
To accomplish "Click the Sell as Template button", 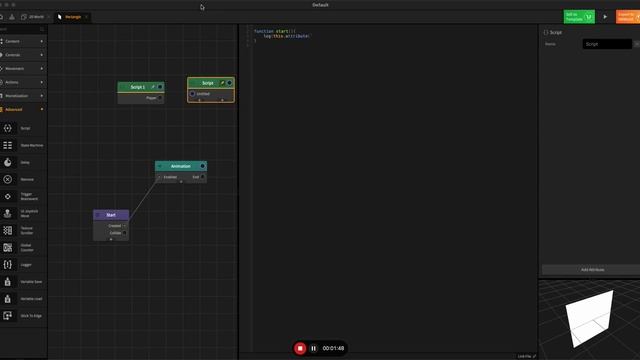I will [579, 17].
